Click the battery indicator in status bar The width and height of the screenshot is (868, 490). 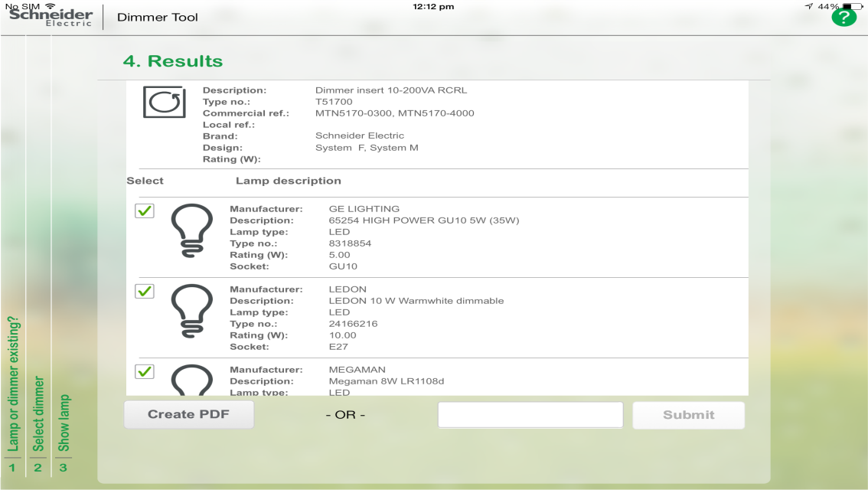click(852, 7)
